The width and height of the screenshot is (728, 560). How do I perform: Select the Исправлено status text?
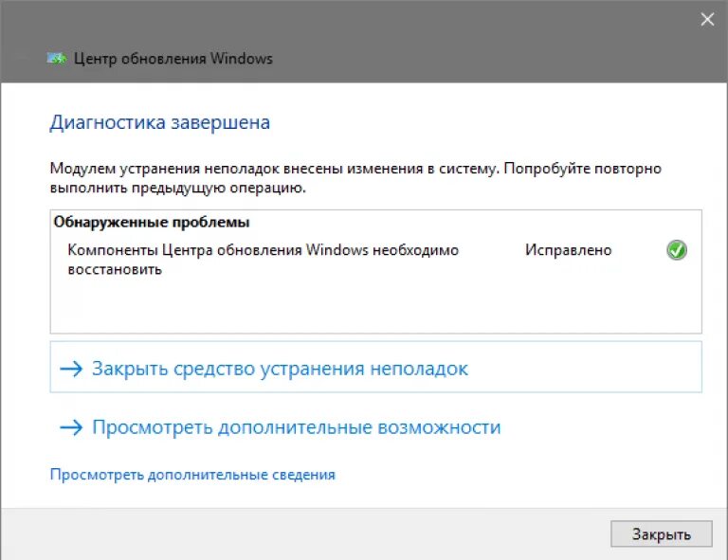coord(569,250)
